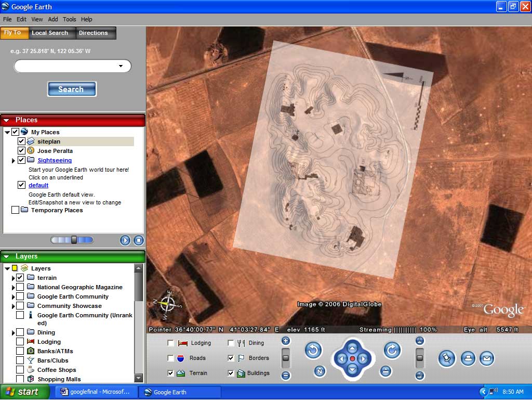Reset north with the N button
The height and width of the screenshot is (400, 532).
pos(320,371)
